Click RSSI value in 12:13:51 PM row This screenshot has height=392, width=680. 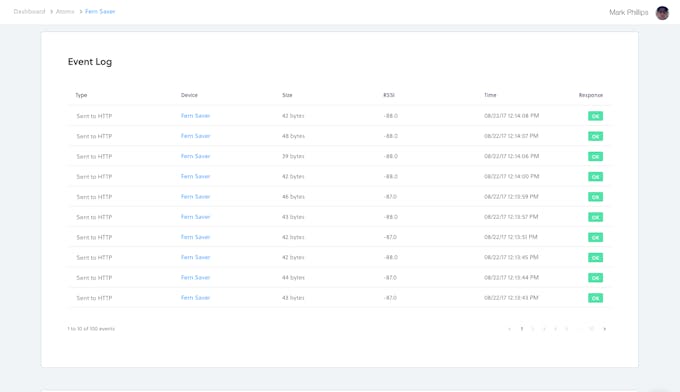point(390,237)
